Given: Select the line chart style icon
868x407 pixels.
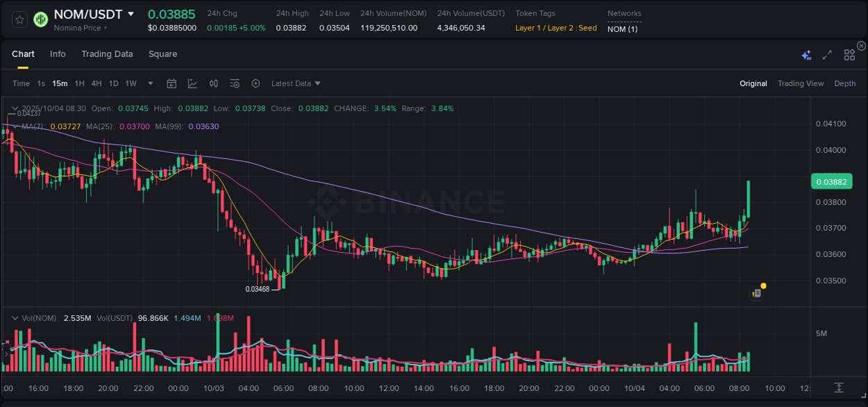Looking at the screenshot, I should click(x=192, y=83).
